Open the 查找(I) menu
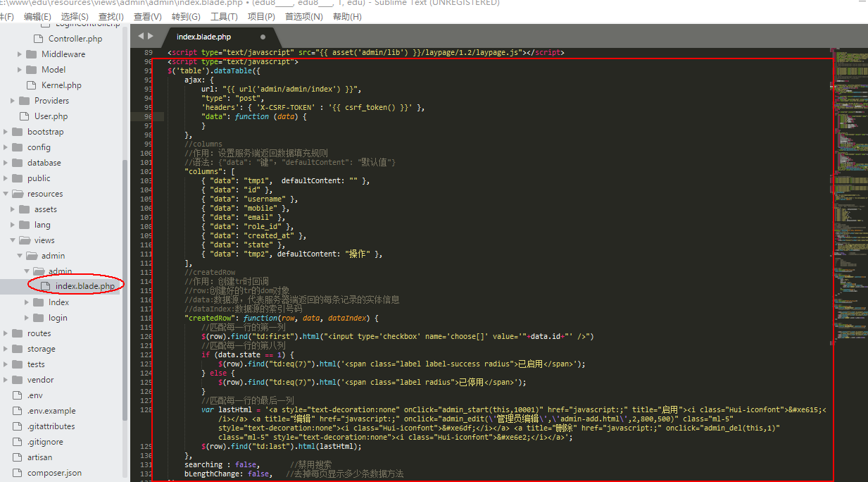This screenshot has height=482, width=868. (x=111, y=16)
